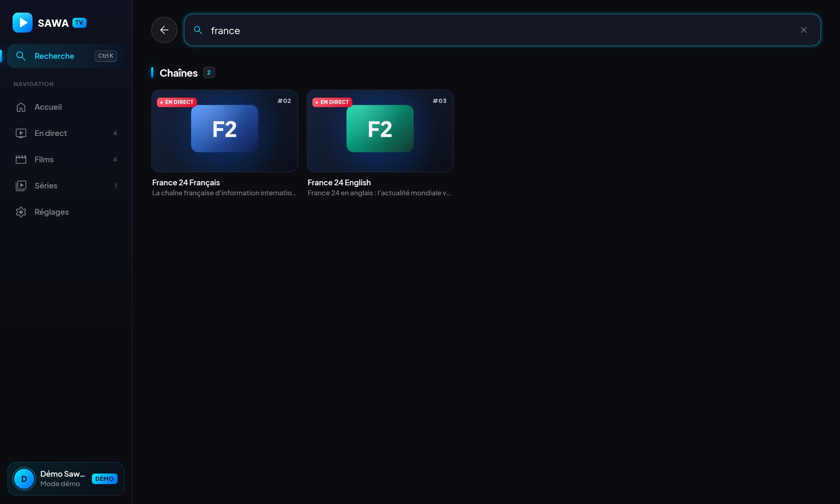
Task: Open the Séries section
Action: [x=66, y=186]
